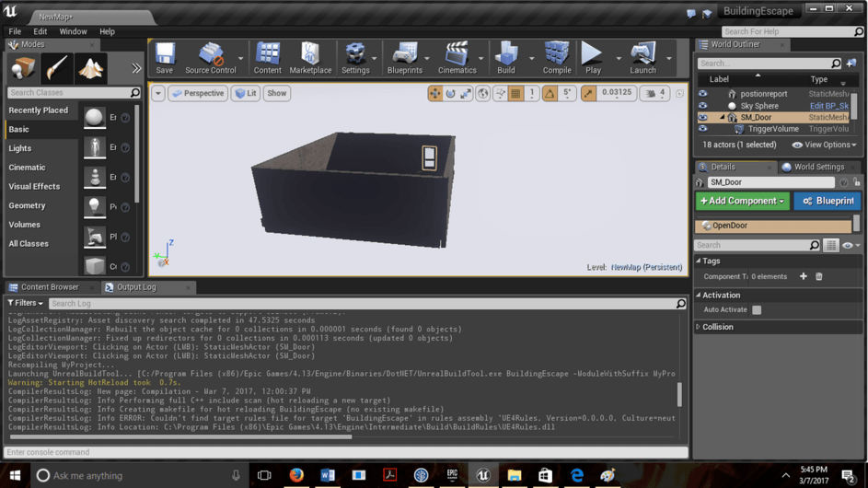Open the Cinematics toolbar button

(457, 58)
